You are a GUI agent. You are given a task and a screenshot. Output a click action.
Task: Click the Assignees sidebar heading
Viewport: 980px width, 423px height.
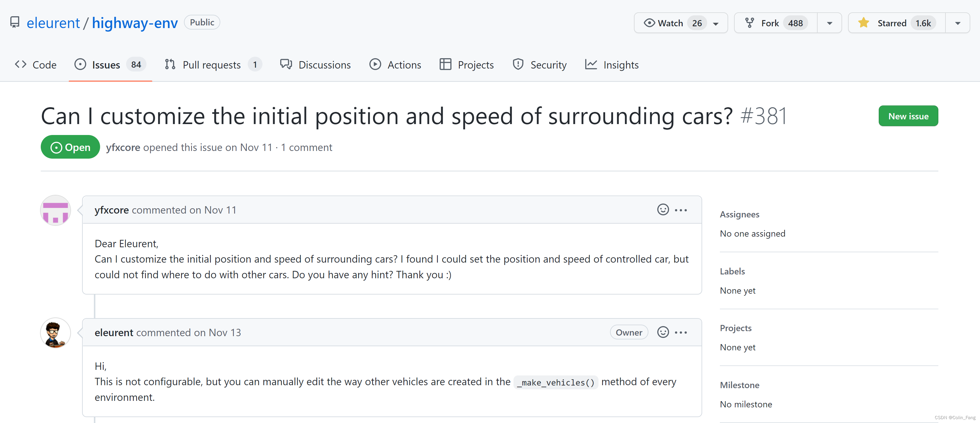[x=739, y=214]
